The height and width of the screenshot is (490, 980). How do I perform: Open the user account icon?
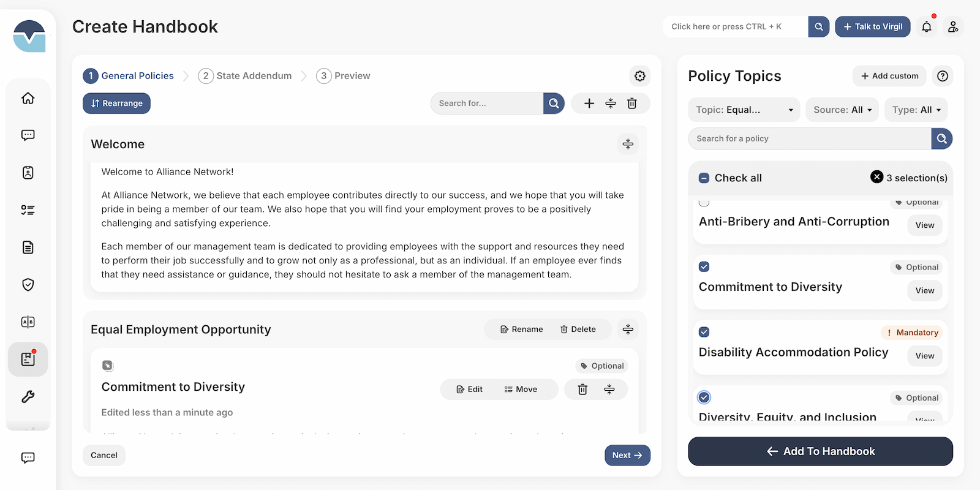coord(953,27)
